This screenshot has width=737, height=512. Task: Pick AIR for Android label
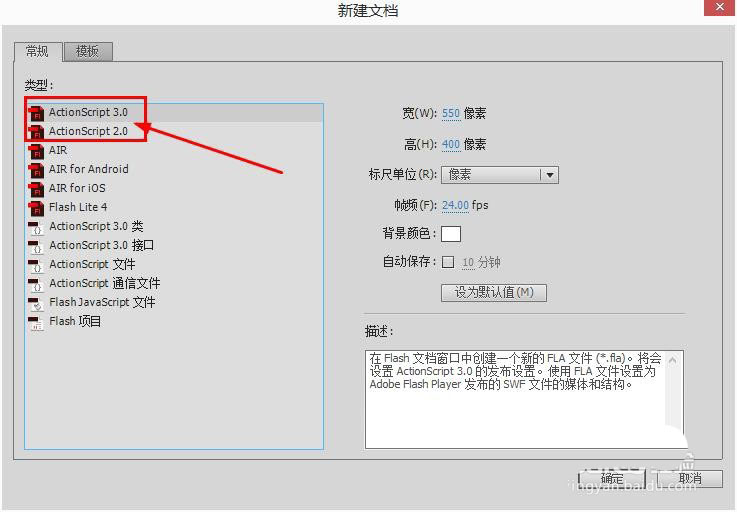89,169
